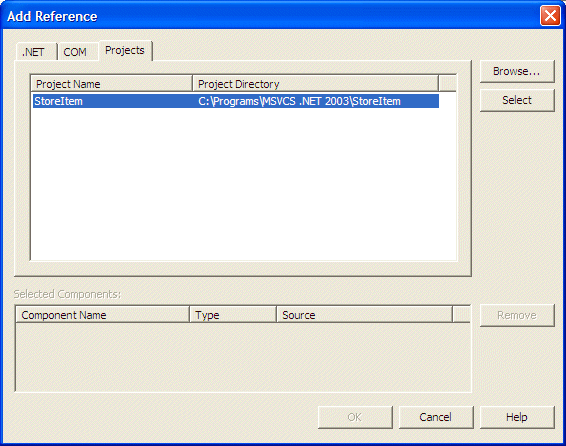Click the StoreItem directory path cell
This screenshot has height=446, width=566.
point(299,101)
